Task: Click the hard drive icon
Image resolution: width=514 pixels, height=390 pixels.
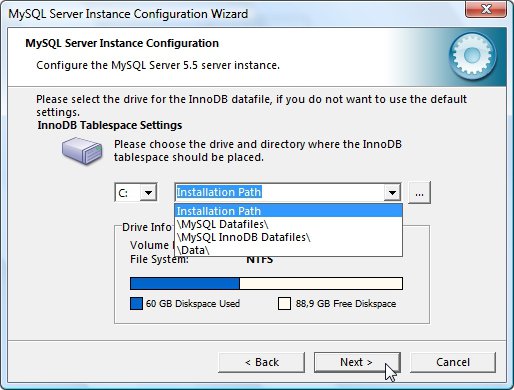Action: [x=82, y=151]
